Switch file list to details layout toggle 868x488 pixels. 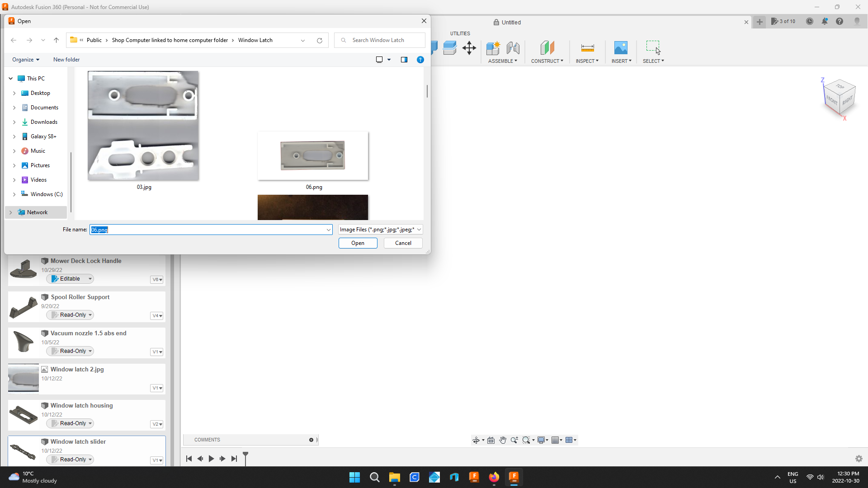(378, 59)
